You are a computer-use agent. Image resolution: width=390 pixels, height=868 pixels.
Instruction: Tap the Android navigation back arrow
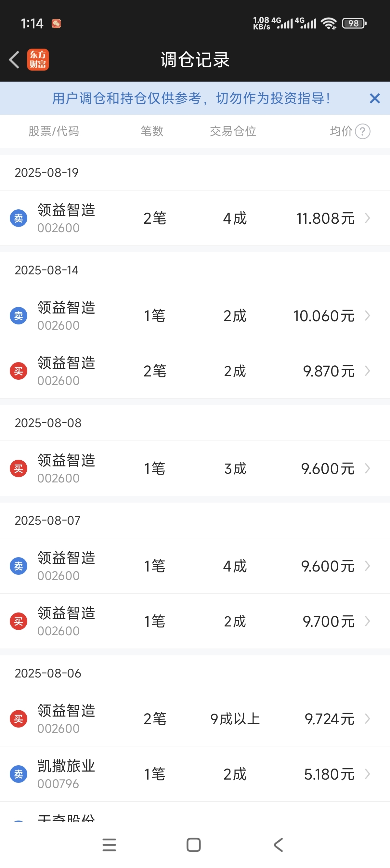279,845
